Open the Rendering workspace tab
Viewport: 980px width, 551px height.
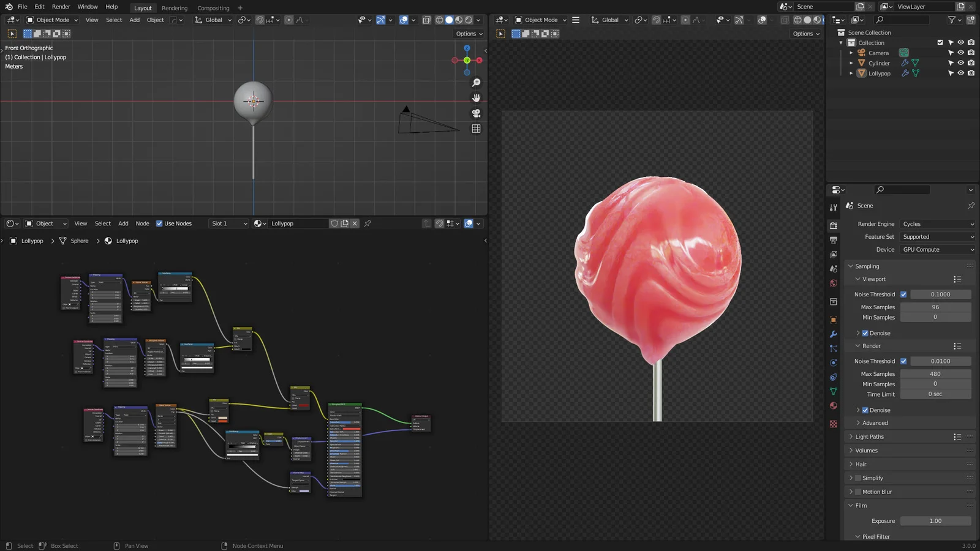175,8
